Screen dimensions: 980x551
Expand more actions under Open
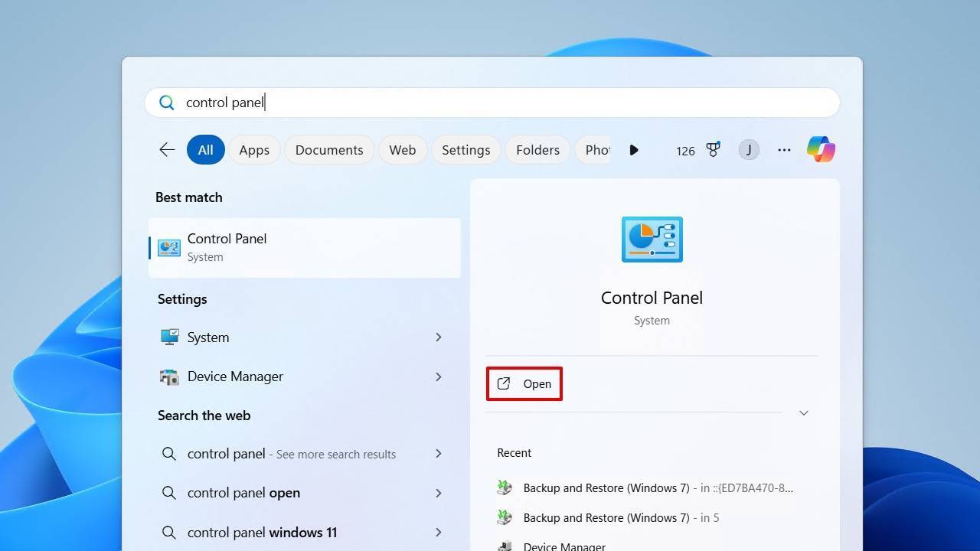(803, 413)
